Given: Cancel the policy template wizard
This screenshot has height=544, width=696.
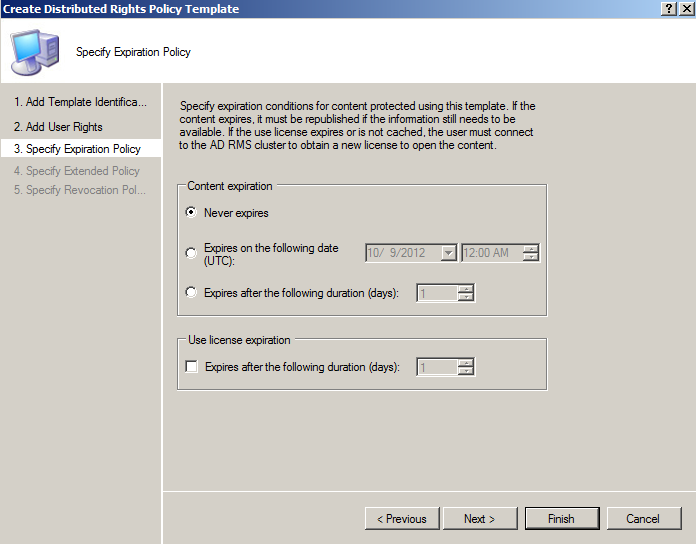Looking at the screenshot, I should [x=643, y=519].
